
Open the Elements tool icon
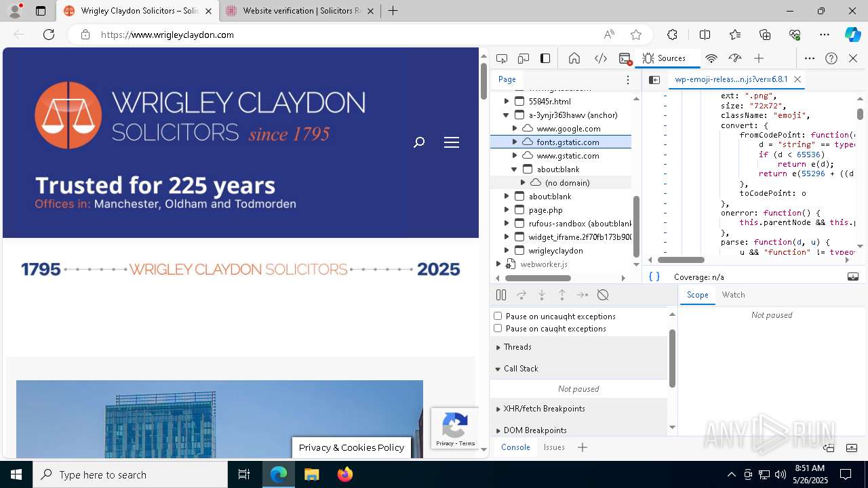coord(601,58)
